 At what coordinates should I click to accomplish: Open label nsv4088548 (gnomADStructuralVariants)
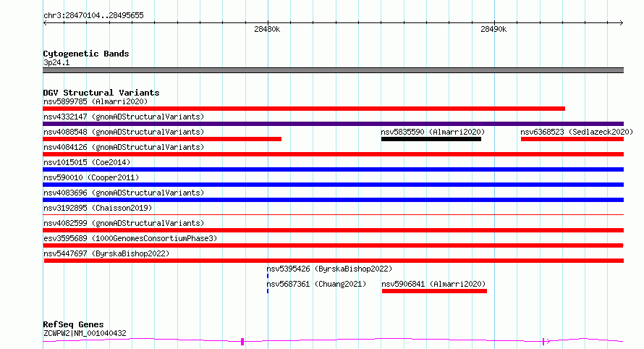pyautogui.click(x=124, y=132)
